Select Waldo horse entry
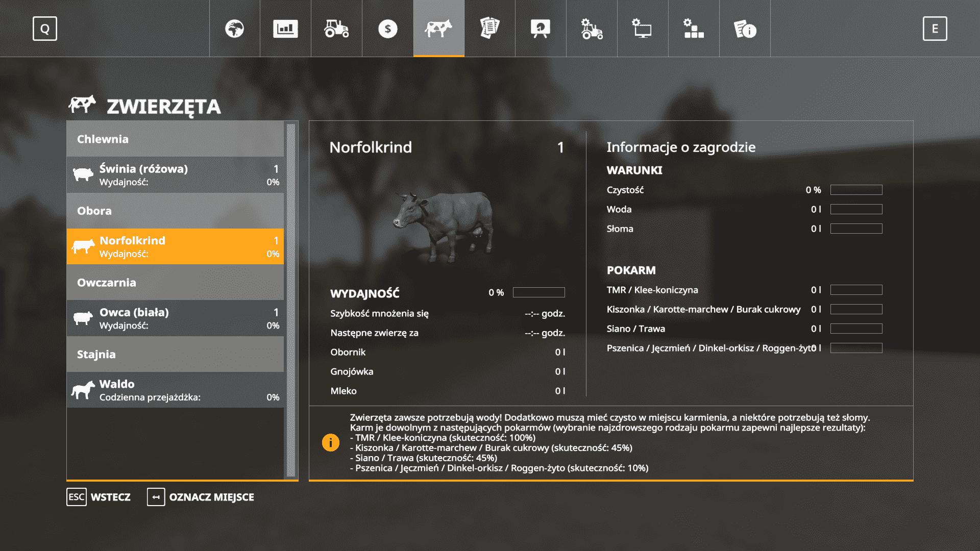The height and width of the screenshot is (551, 980). point(175,390)
